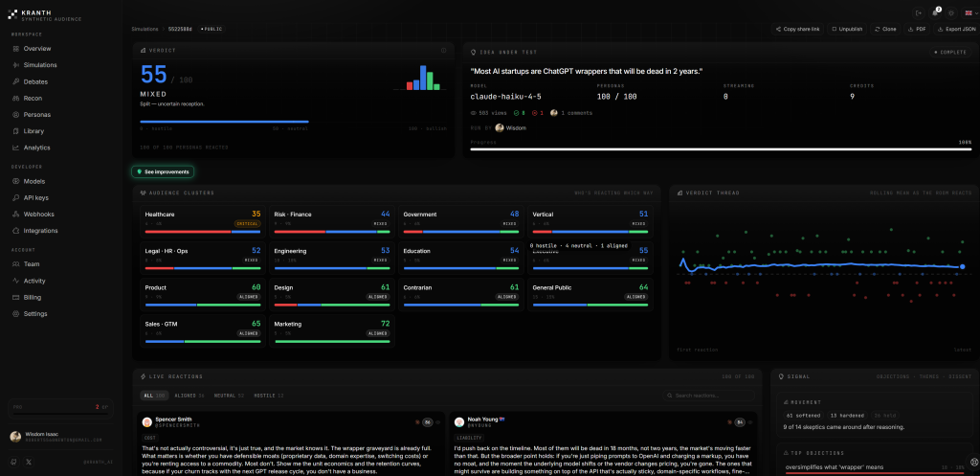Click the Kranth logo in the sidebar
The image size is (980, 476).
pyautogui.click(x=13, y=13)
